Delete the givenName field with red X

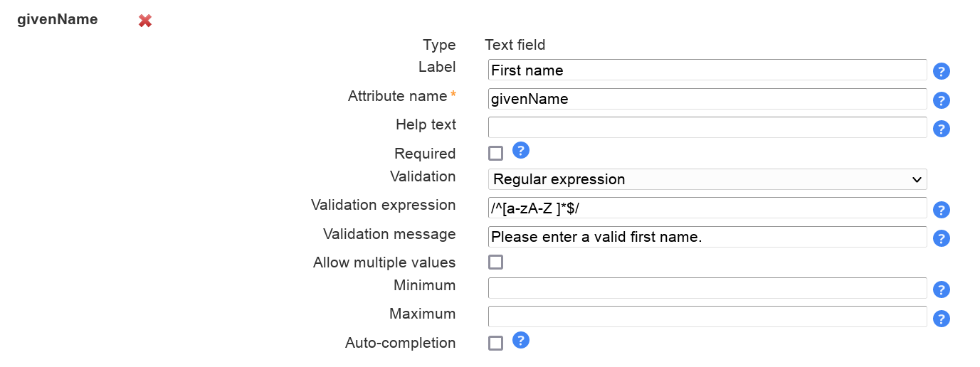(x=145, y=21)
